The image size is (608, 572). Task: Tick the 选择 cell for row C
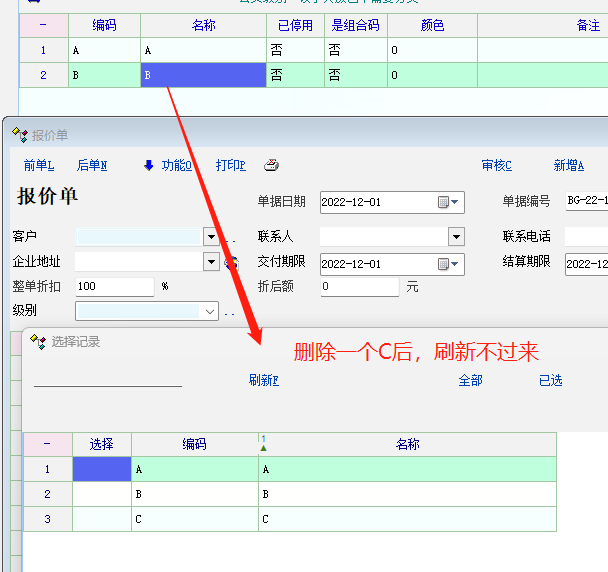[102, 519]
